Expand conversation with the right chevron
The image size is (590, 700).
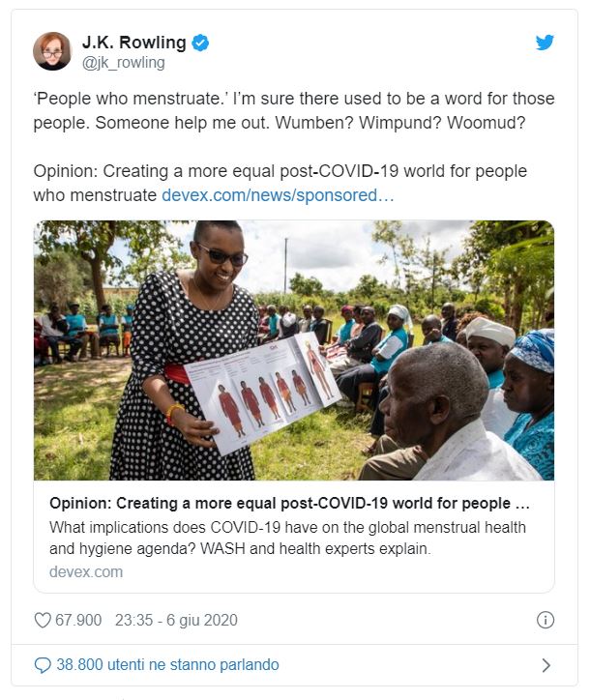[x=546, y=665]
